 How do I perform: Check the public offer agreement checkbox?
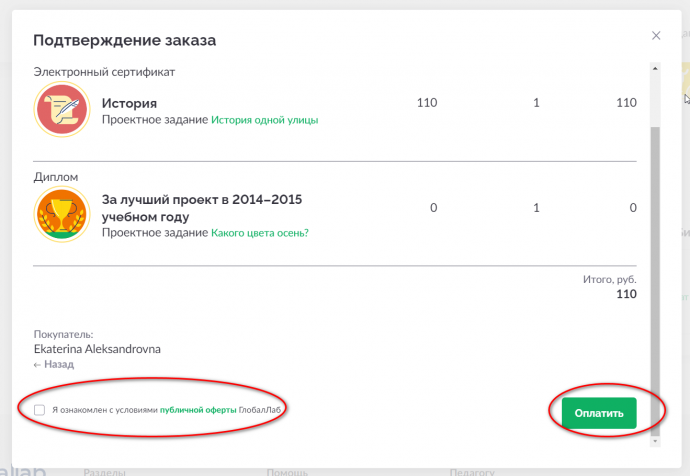(x=40, y=410)
